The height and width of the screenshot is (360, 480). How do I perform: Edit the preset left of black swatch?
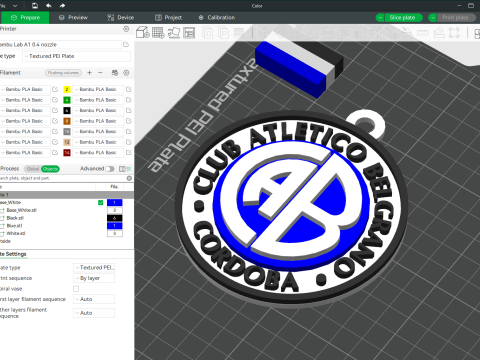coord(55,110)
